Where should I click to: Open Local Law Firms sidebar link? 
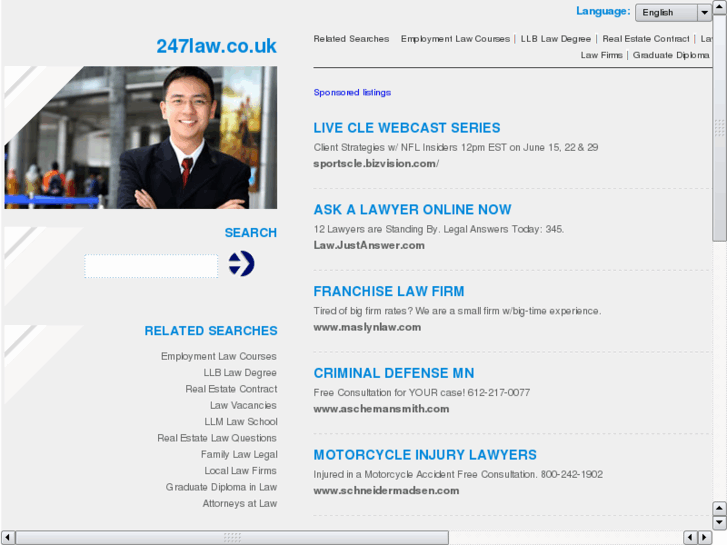coord(241,470)
